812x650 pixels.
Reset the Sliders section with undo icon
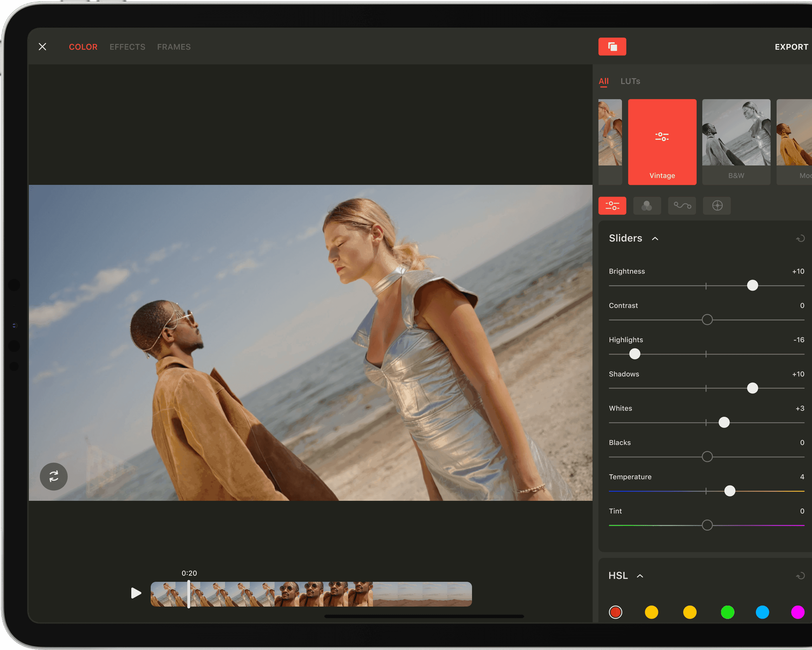[x=800, y=238]
